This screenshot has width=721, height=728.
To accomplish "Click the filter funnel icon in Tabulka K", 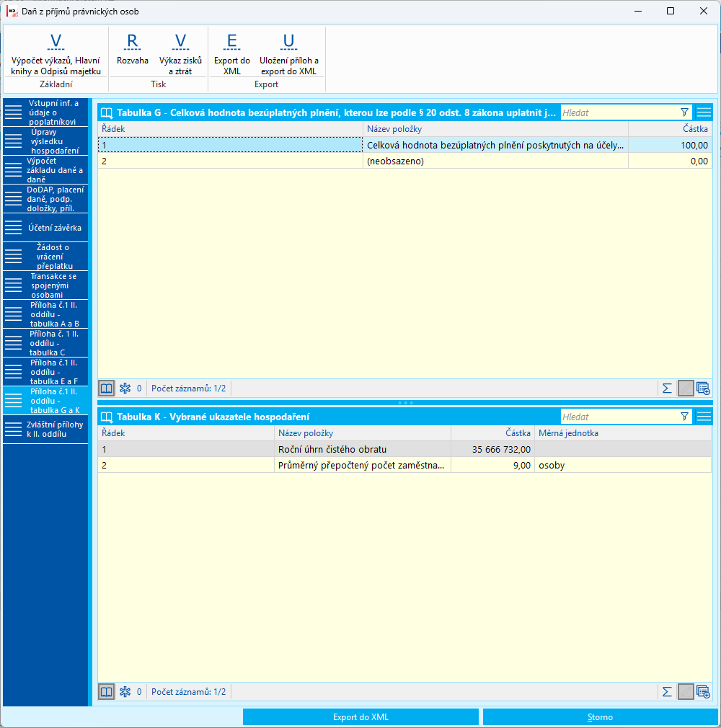I will 684,417.
